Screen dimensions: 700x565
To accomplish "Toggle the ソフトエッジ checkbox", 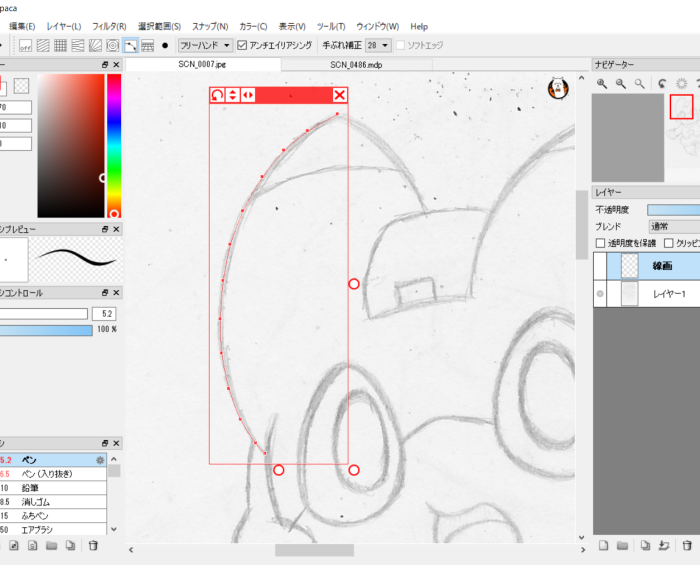I will pyautogui.click(x=400, y=45).
